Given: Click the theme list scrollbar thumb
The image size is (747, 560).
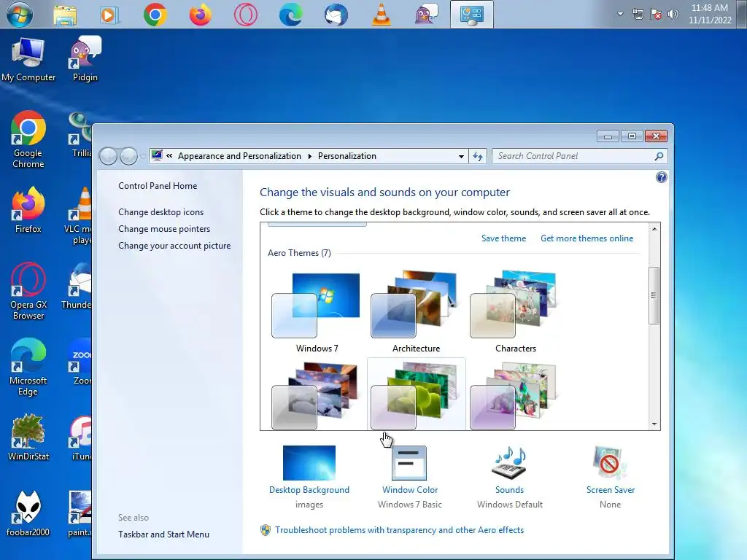Looking at the screenshot, I should 654,296.
